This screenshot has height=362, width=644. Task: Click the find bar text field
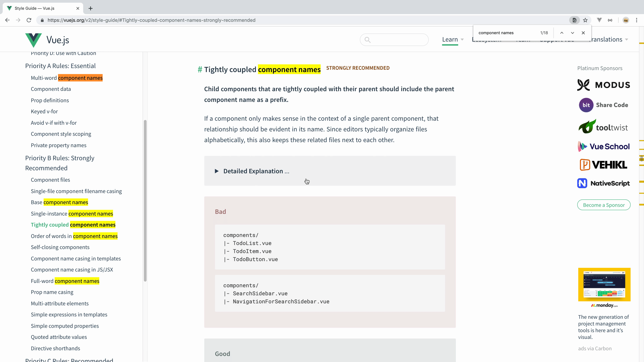coord(507,33)
